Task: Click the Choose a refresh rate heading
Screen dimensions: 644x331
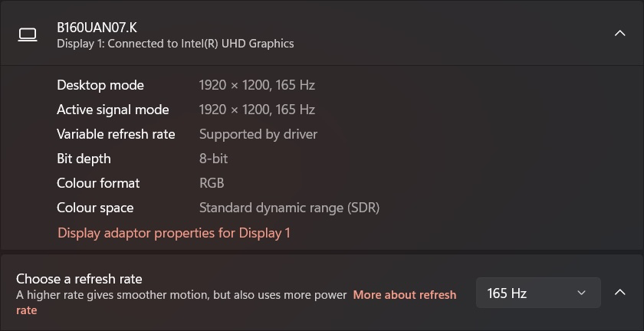Action: pos(79,279)
